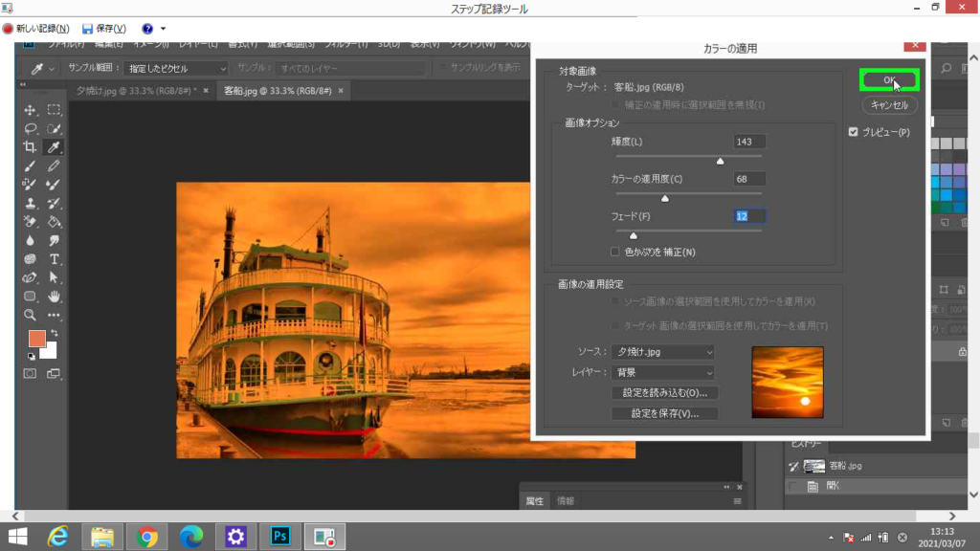Enable 色かぶりを補正(N) checkbox

(615, 252)
